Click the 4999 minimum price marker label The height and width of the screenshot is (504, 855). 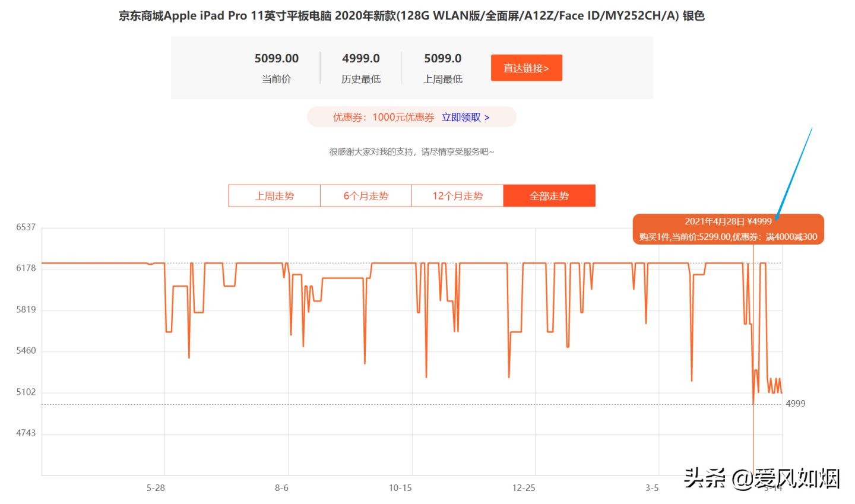tap(796, 404)
